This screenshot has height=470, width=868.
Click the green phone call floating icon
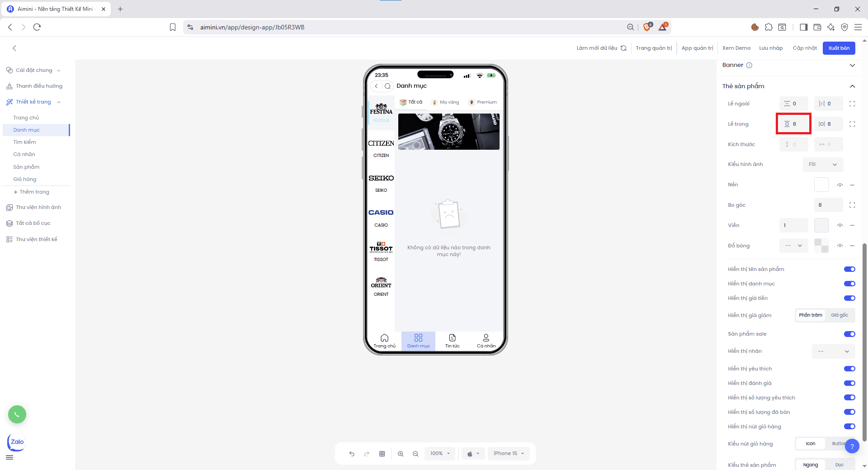point(17,414)
